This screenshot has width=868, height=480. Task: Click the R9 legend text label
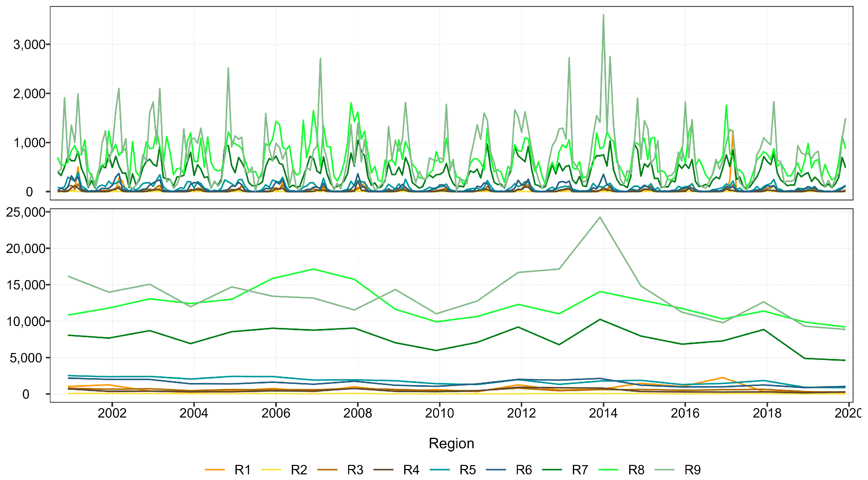[x=693, y=470]
